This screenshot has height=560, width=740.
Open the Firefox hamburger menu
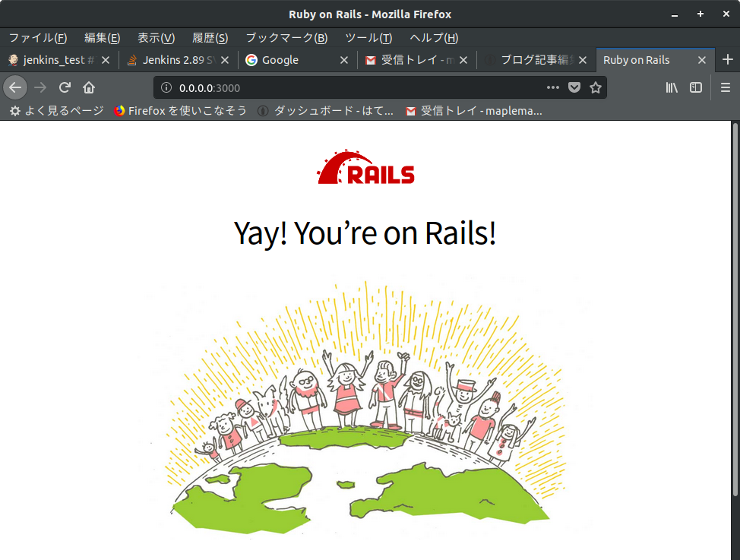coord(726,87)
